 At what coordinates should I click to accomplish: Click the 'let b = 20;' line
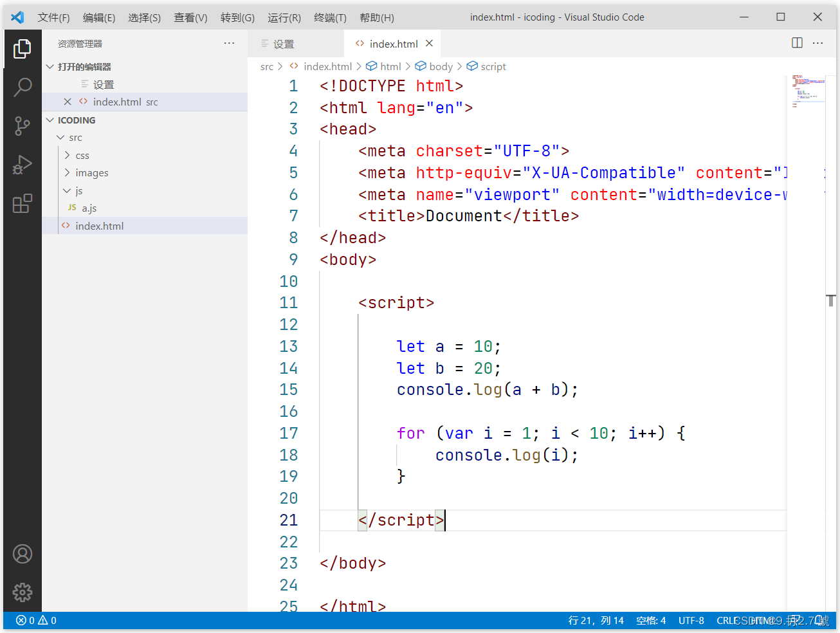449,368
